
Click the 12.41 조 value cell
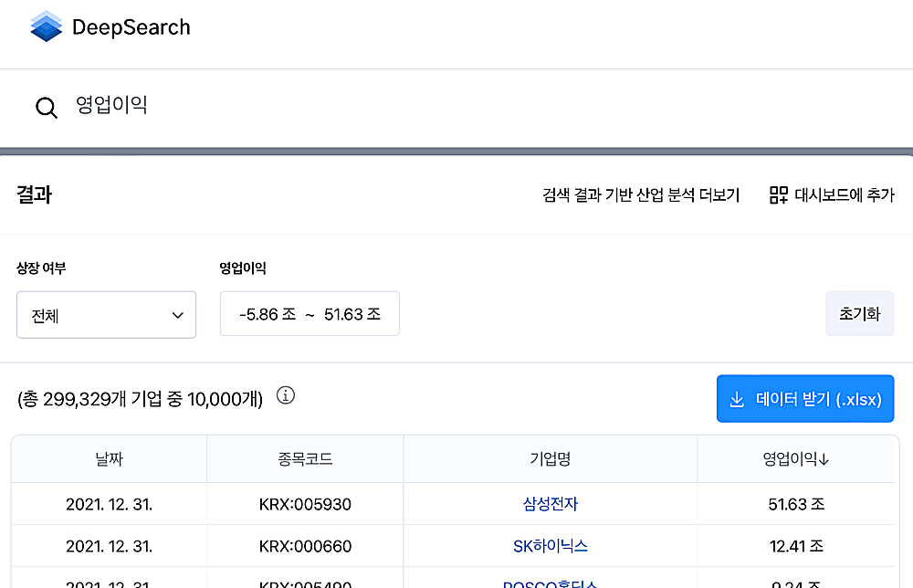tap(796, 546)
